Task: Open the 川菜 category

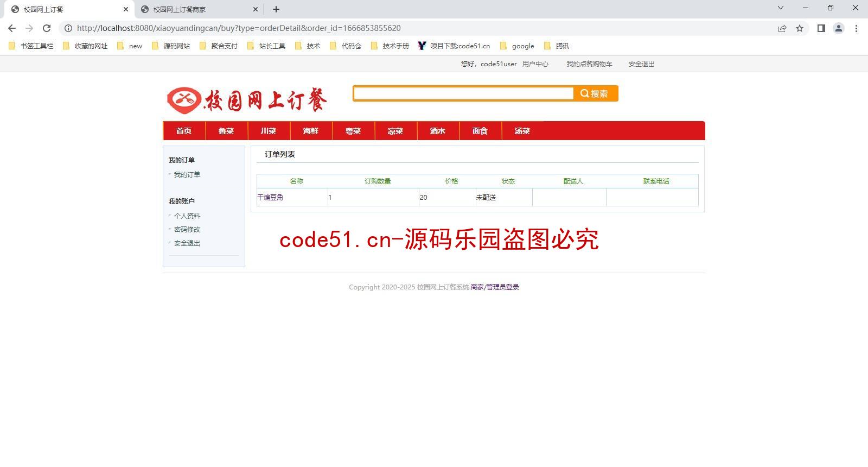Action: pyautogui.click(x=269, y=131)
